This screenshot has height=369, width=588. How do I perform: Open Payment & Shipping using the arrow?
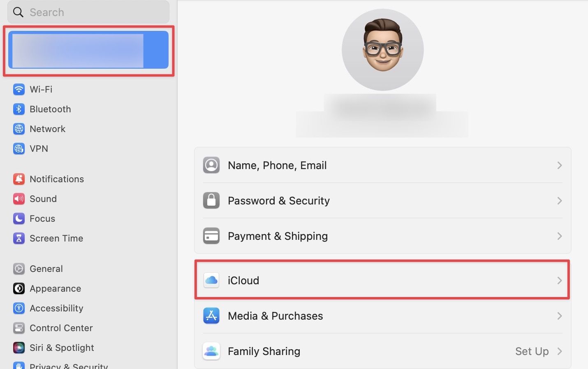pos(559,236)
